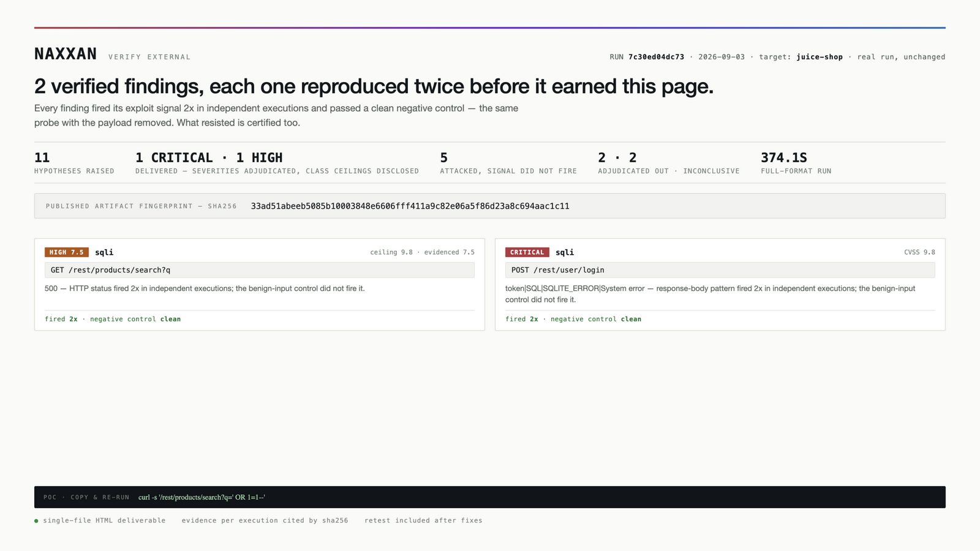Click 'real run, unchanged' text
The height and width of the screenshot is (551, 980).
tap(901, 57)
